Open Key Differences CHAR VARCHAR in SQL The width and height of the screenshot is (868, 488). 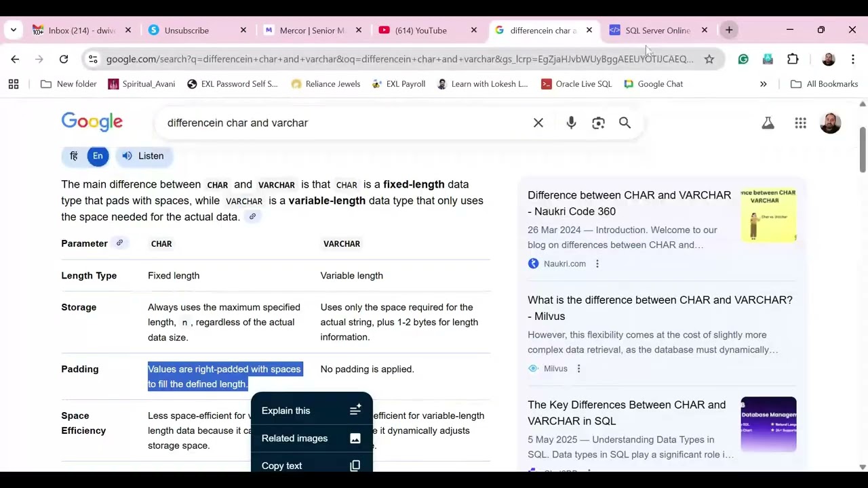point(627,413)
